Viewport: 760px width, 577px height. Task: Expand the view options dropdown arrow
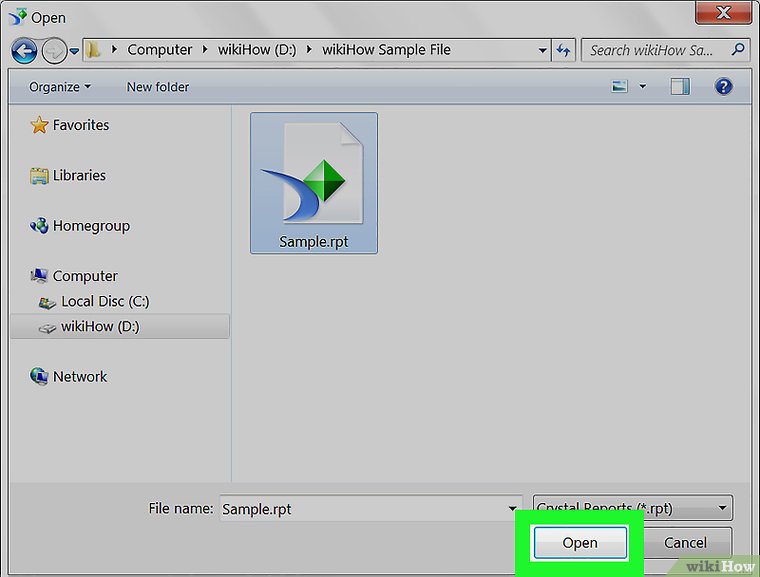[x=643, y=87]
